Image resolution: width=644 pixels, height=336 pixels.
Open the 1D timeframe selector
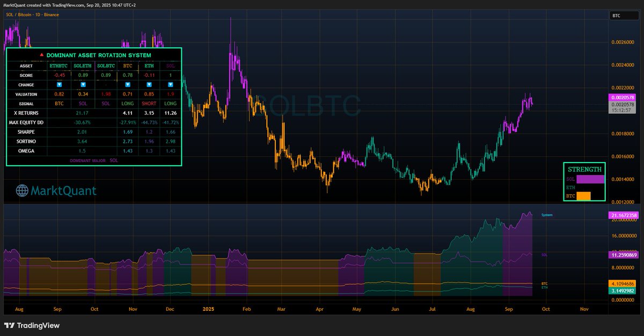coord(38,14)
